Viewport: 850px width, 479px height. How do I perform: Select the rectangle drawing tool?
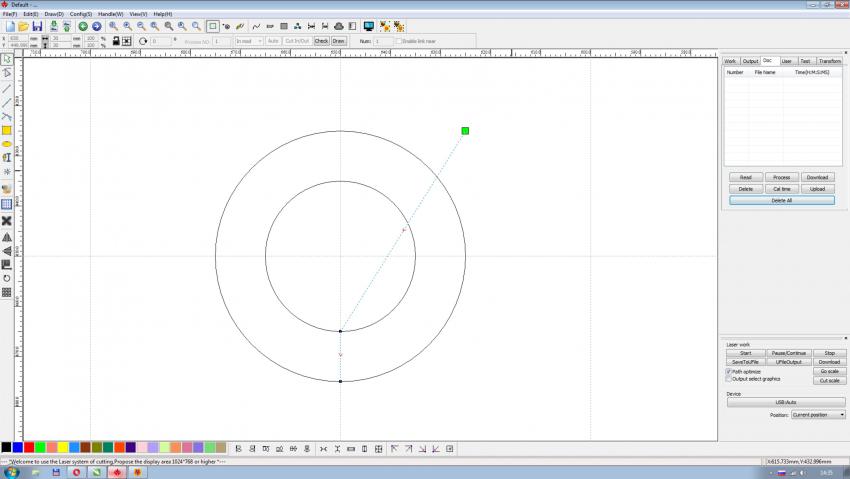point(7,130)
